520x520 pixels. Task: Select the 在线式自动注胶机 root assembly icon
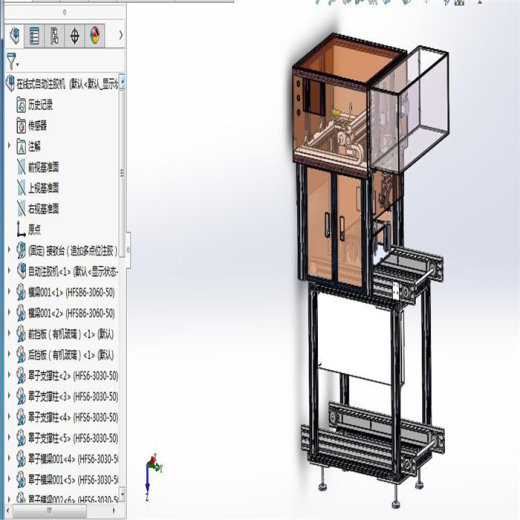(11, 83)
